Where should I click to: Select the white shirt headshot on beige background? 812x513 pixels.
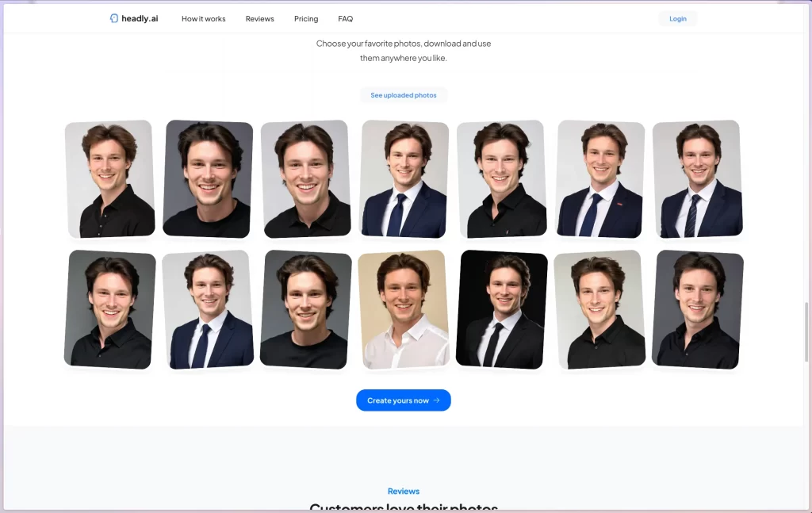[404, 309]
